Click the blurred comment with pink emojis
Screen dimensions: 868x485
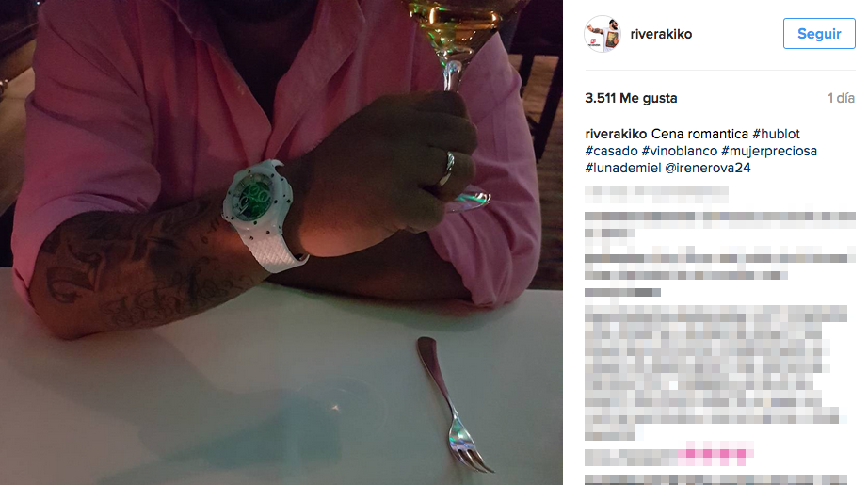(x=668, y=455)
